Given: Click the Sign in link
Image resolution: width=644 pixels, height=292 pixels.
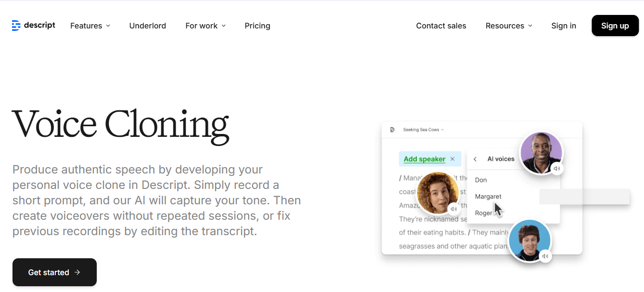Looking at the screenshot, I should 564,26.
